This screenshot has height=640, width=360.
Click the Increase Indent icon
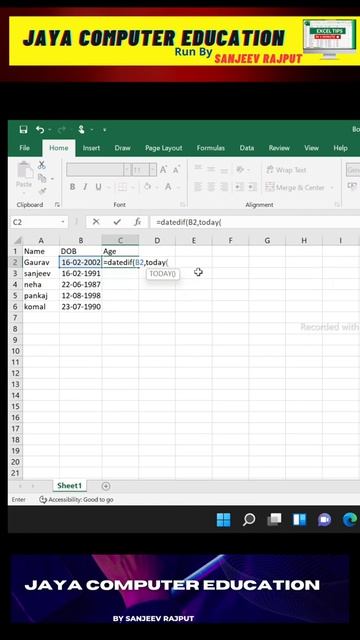(x=252, y=187)
